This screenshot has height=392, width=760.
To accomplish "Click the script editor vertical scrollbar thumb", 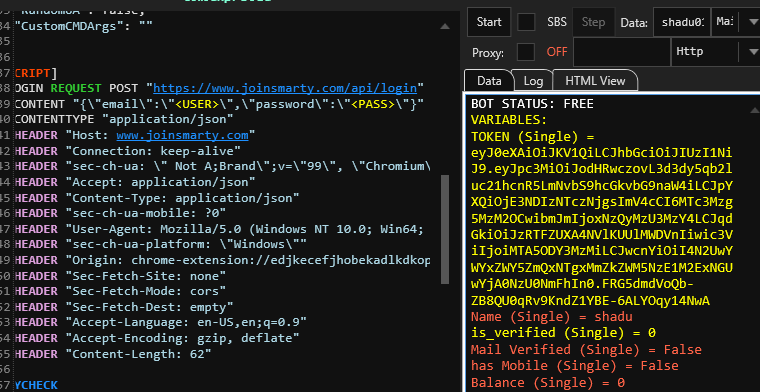I will [445, 229].
